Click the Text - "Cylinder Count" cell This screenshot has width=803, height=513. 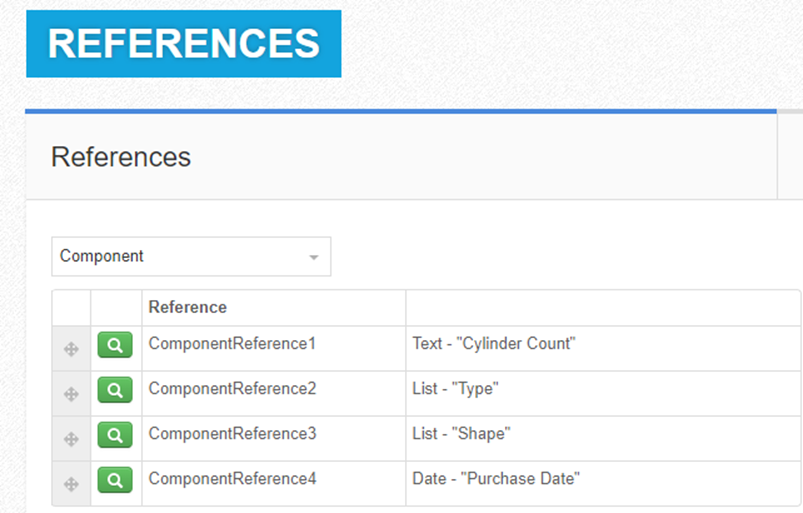603,349
